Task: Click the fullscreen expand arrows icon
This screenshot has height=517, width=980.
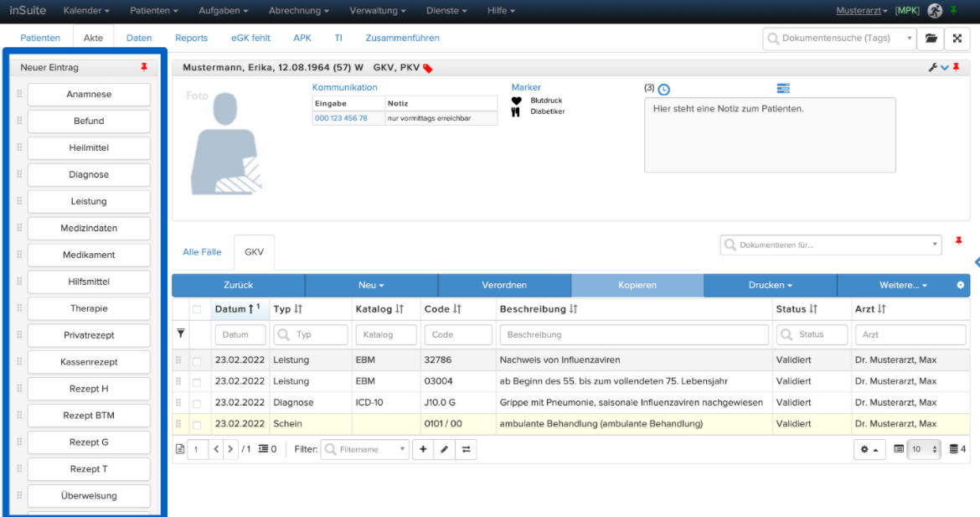Action: (957, 39)
